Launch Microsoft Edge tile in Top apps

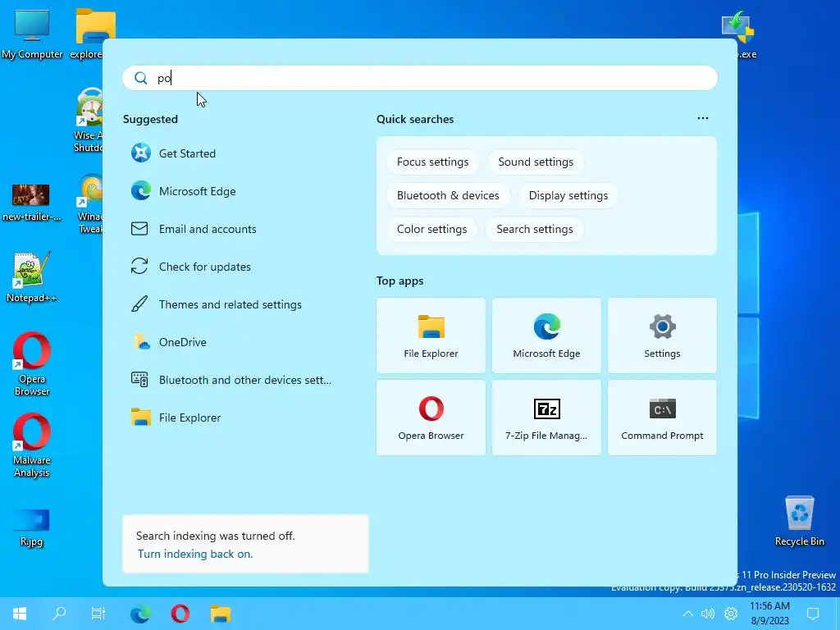(x=546, y=336)
